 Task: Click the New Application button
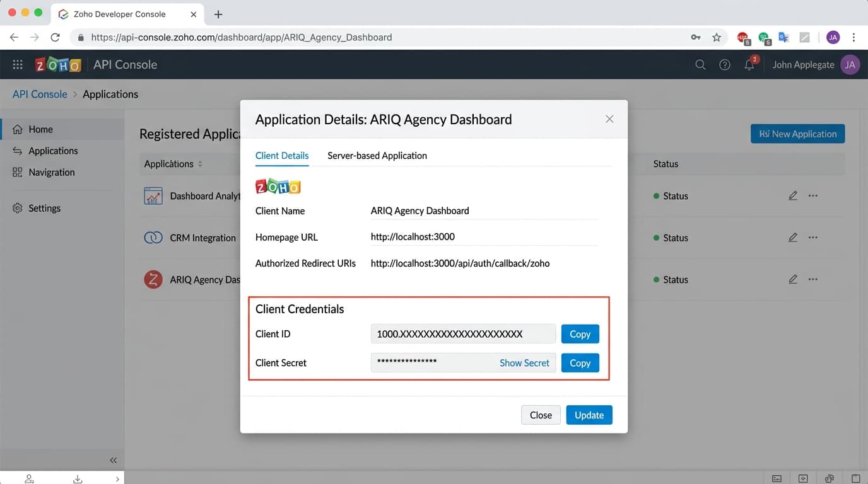click(x=797, y=134)
